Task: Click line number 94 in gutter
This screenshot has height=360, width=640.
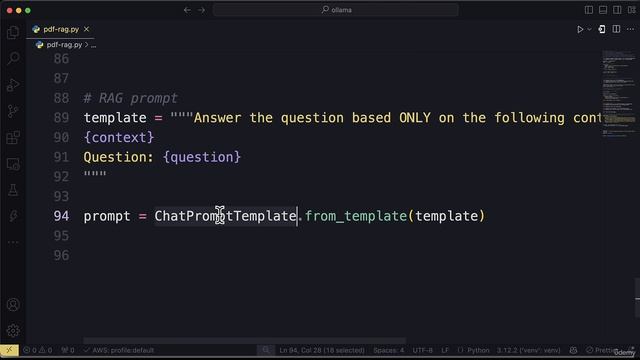Action: pos(61,216)
